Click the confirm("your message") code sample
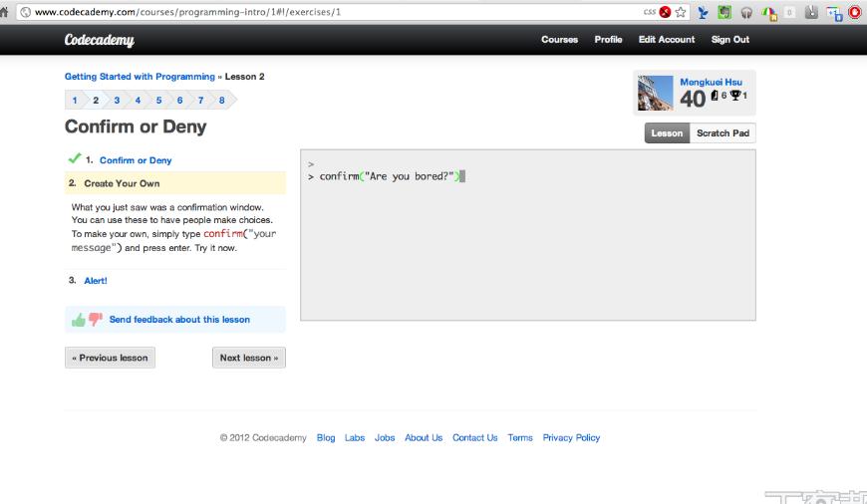The width and height of the screenshot is (867, 504). coord(173,240)
